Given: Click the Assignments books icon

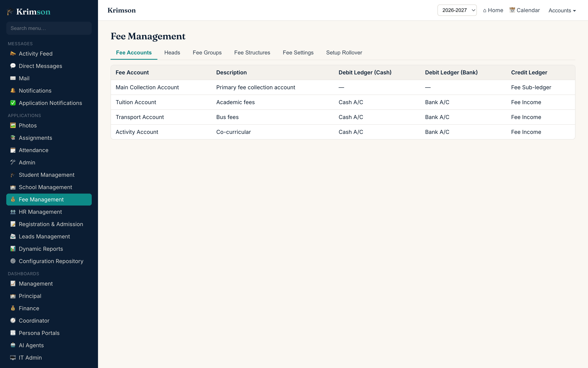Looking at the screenshot, I should 13,138.
